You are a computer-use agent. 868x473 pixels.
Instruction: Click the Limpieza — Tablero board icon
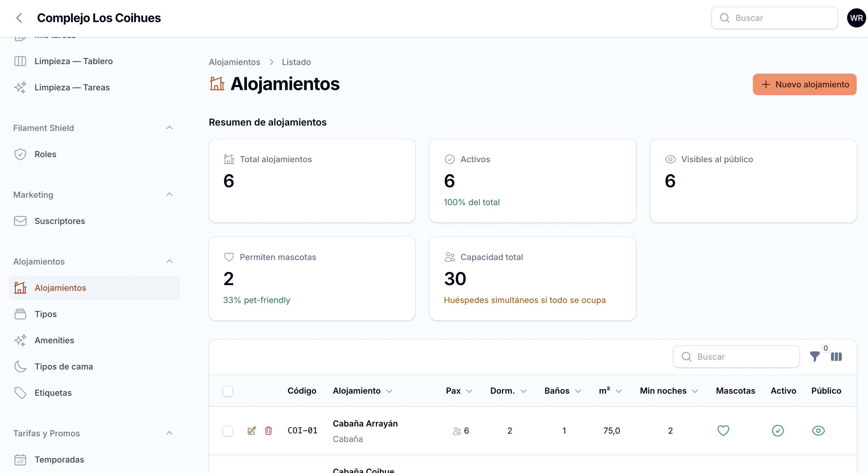coord(20,61)
